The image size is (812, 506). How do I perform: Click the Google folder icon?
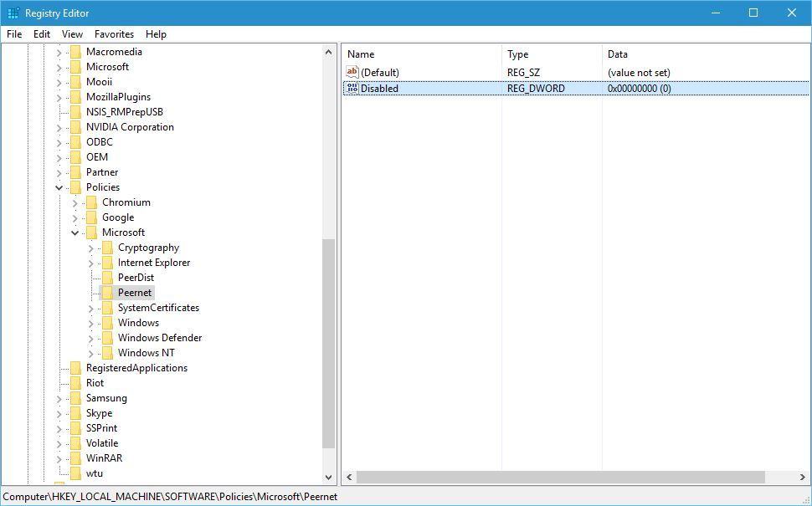point(91,217)
